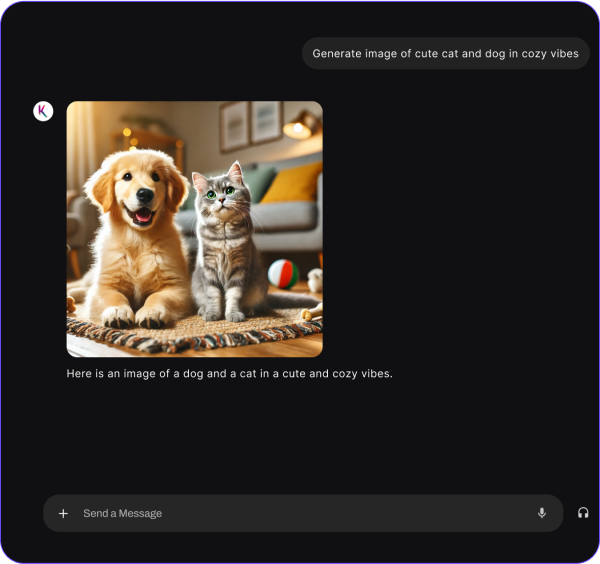Click the puppy's front paws

click(x=135, y=316)
